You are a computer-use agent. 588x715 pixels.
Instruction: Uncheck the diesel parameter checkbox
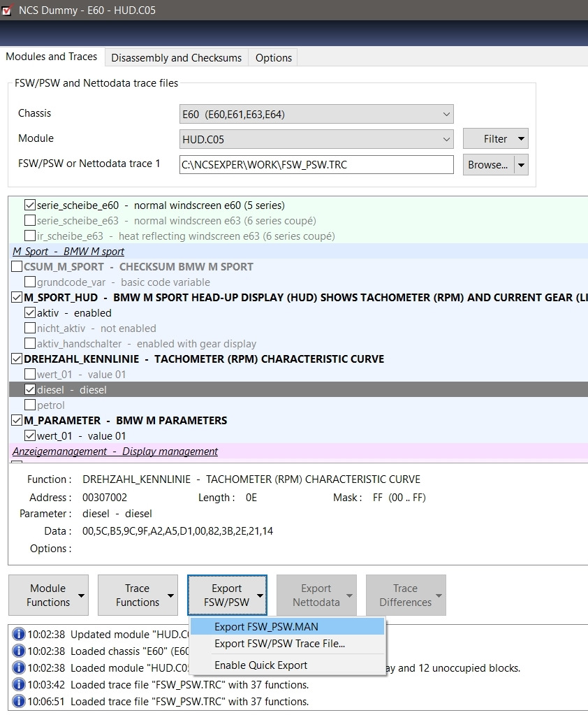click(30, 389)
